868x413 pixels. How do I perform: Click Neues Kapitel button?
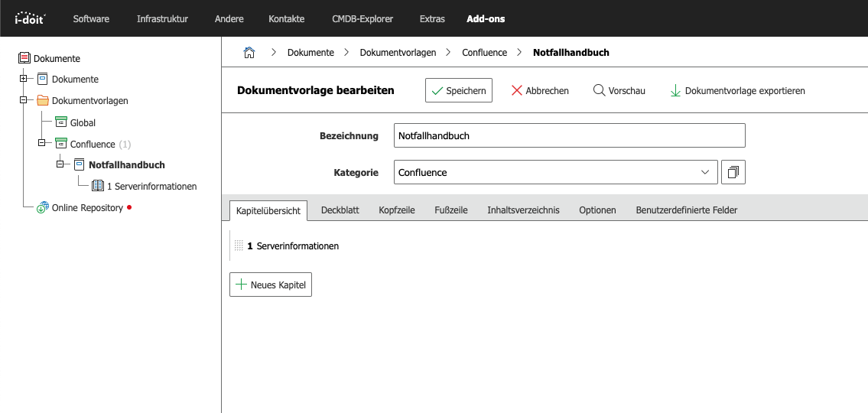point(271,285)
